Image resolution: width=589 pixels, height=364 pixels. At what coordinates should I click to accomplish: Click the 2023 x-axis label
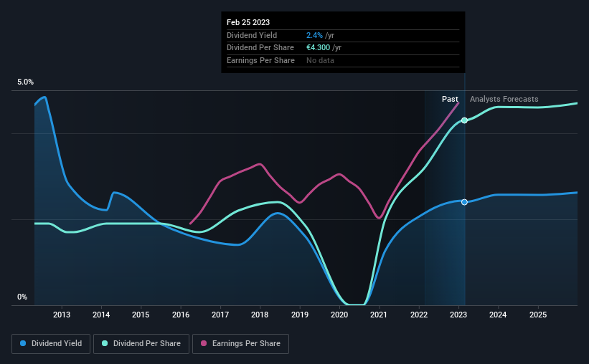[x=458, y=315]
